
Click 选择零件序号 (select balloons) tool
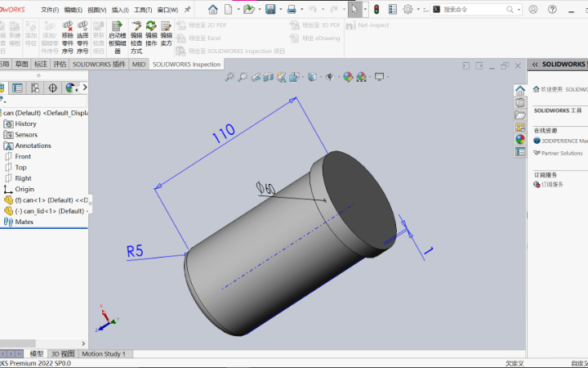[x=82, y=38]
